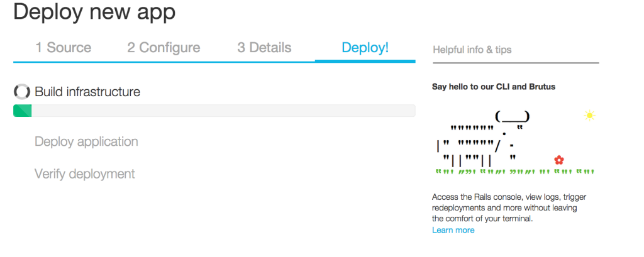Click the Say hello to our CLI heading

pos(494,87)
